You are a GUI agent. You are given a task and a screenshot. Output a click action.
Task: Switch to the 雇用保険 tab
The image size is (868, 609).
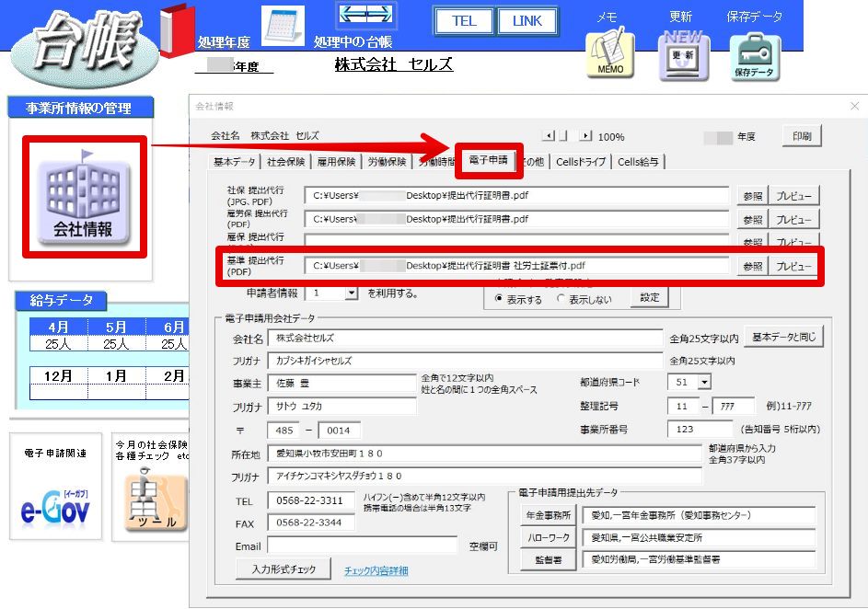336,162
